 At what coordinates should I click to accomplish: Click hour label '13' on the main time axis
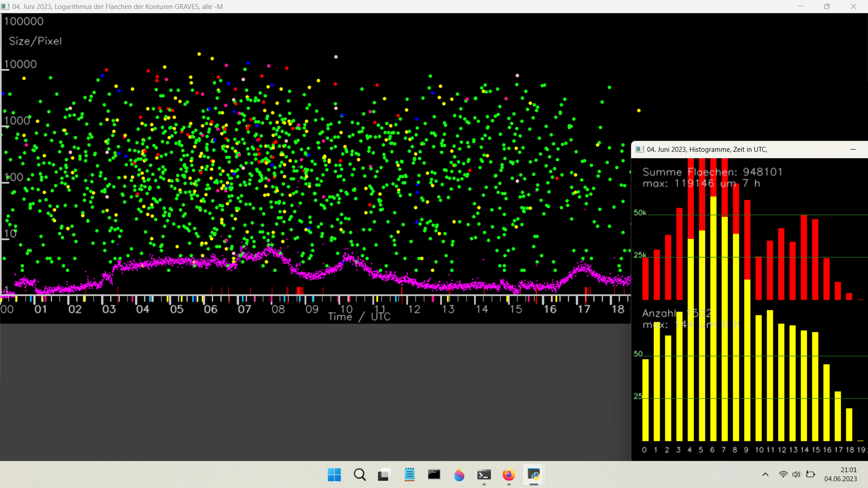pyautogui.click(x=448, y=310)
